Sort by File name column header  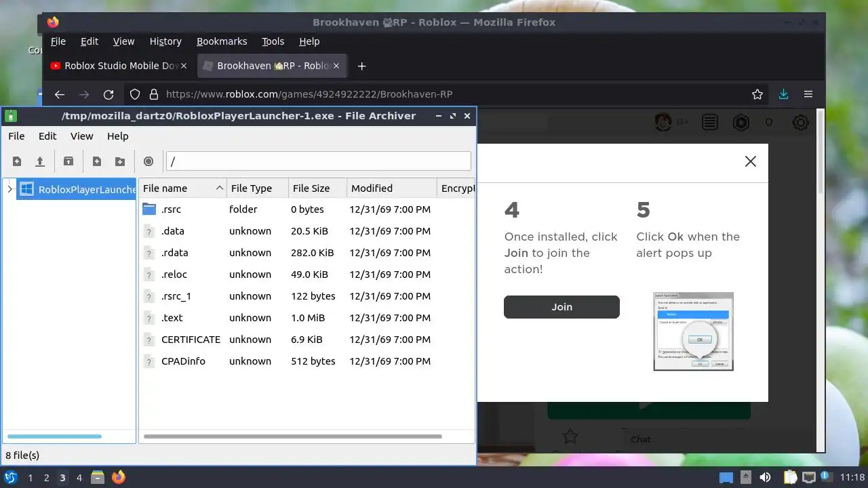pyautogui.click(x=183, y=188)
